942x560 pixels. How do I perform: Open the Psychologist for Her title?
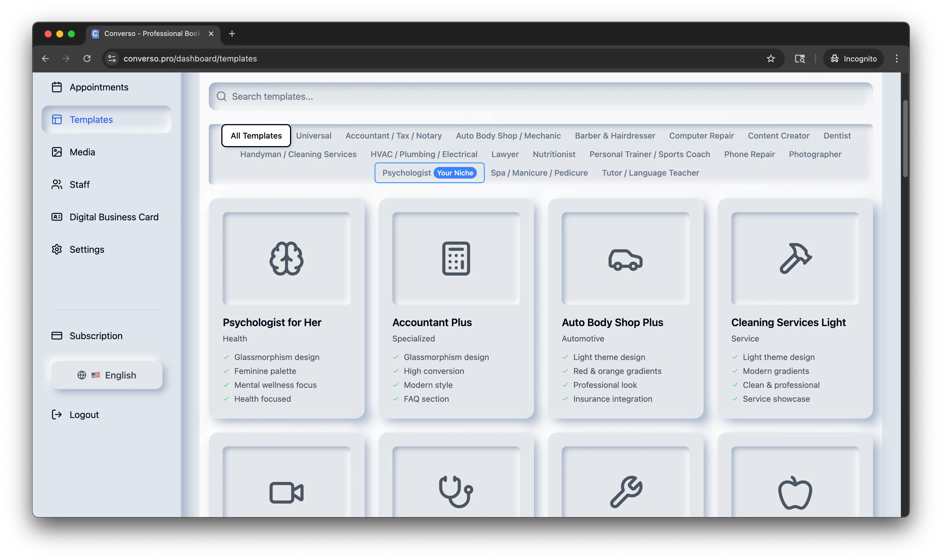coord(272,322)
